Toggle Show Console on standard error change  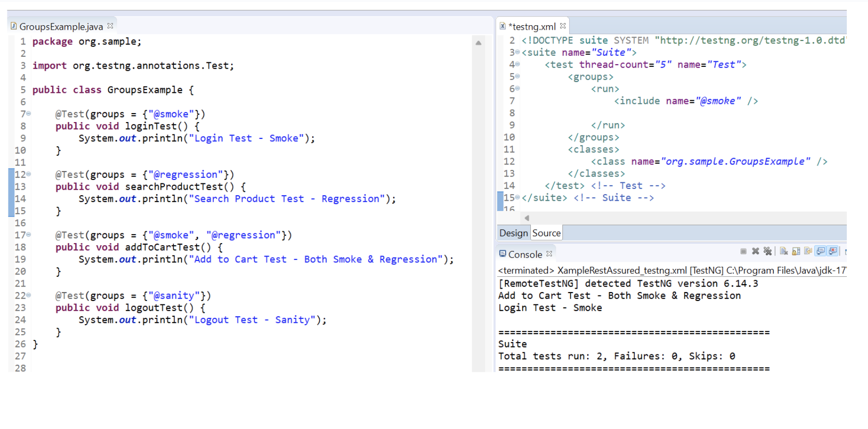[x=833, y=252]
